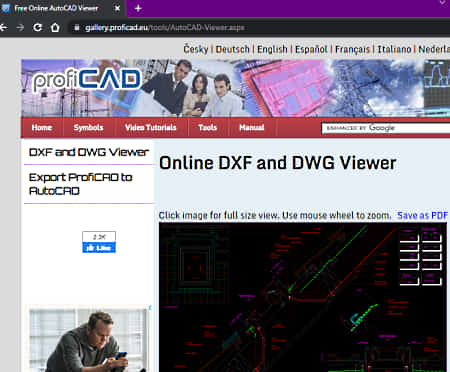The height and width of the screenshot is (372, 450).
Task: Open a new tab with plus icon
Action: [138, 8]
